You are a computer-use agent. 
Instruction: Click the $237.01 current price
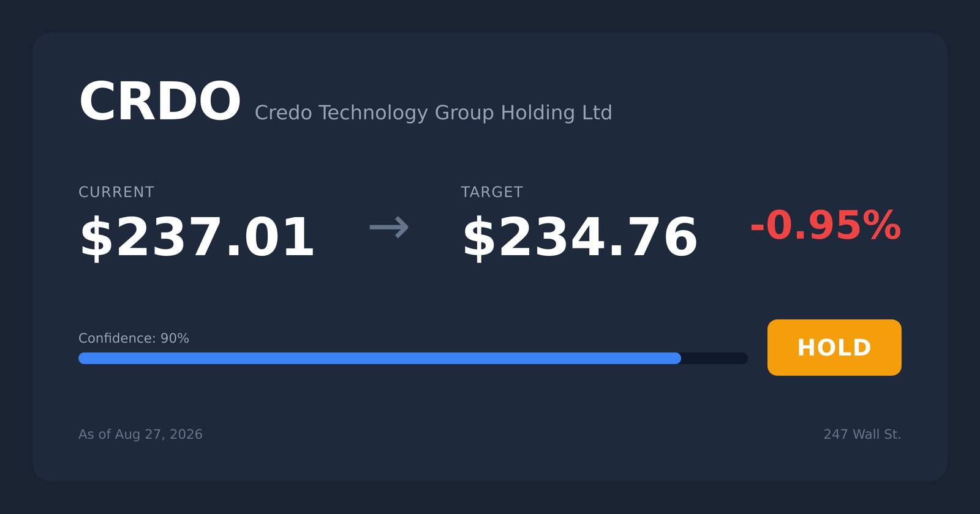click(x=197, y=238)
